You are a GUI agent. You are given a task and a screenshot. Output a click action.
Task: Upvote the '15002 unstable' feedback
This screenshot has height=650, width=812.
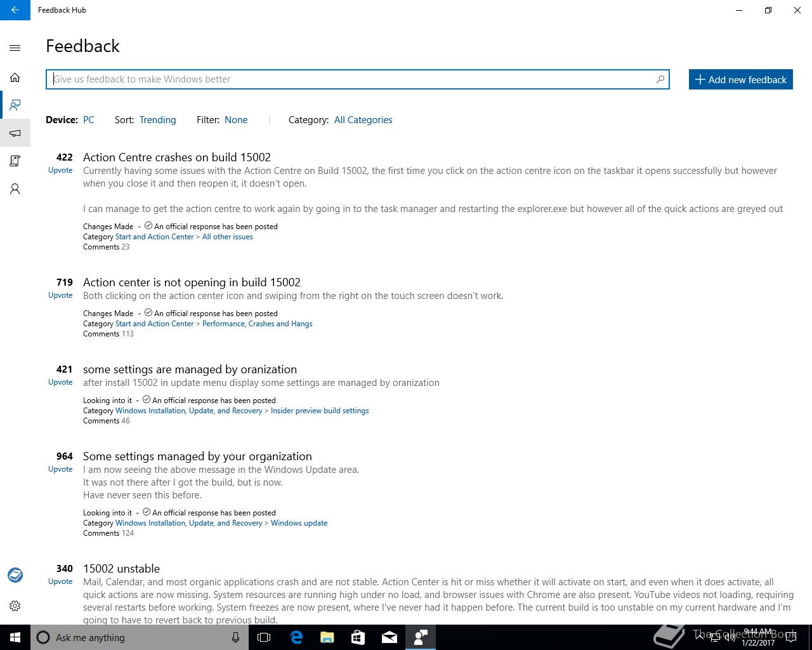pos(60,581)
